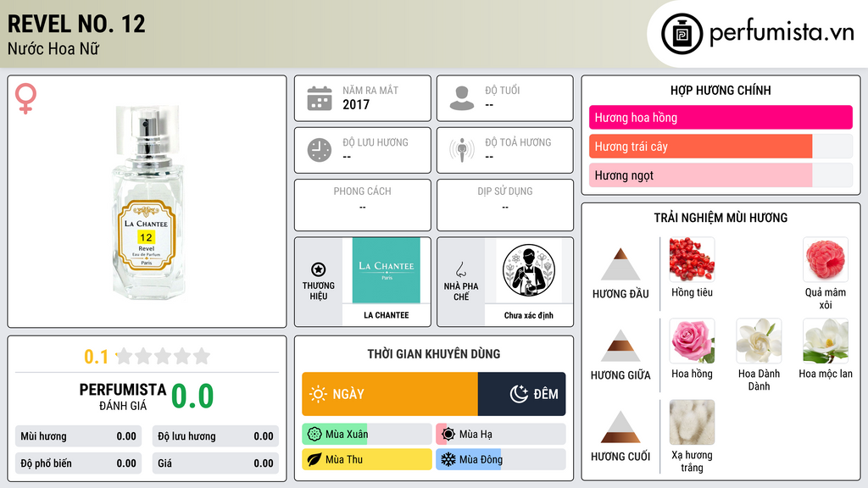Click the PERFUMISTA đánh giá label

[123, 396]
